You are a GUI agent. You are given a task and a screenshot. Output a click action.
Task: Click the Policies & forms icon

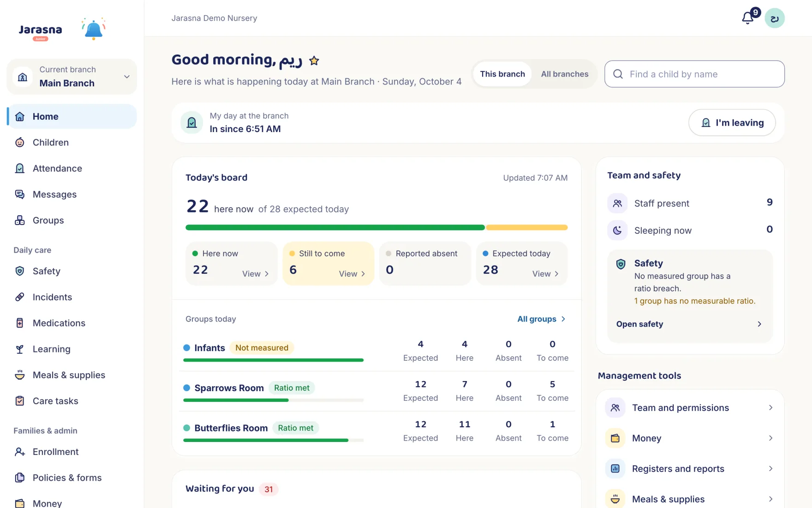click(20, 478)
